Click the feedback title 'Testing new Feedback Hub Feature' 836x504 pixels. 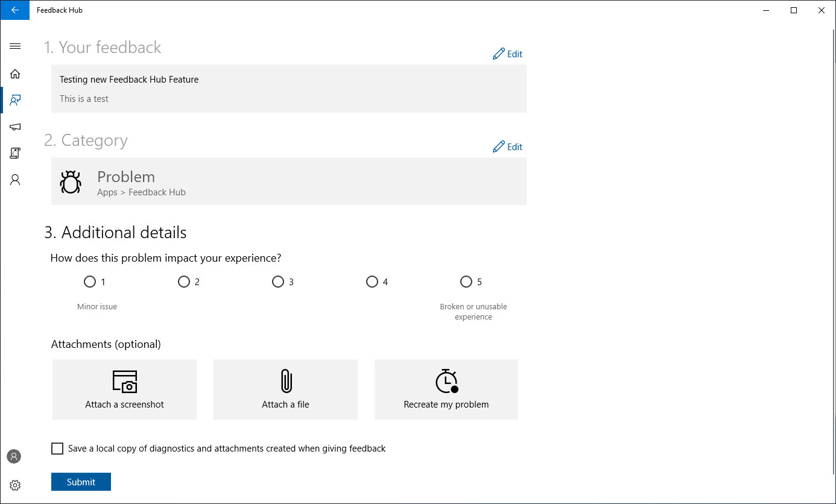(129, 80)
